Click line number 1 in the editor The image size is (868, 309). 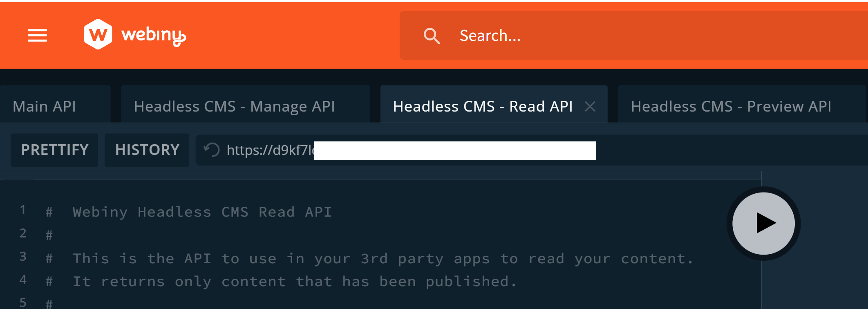[23, 210]
